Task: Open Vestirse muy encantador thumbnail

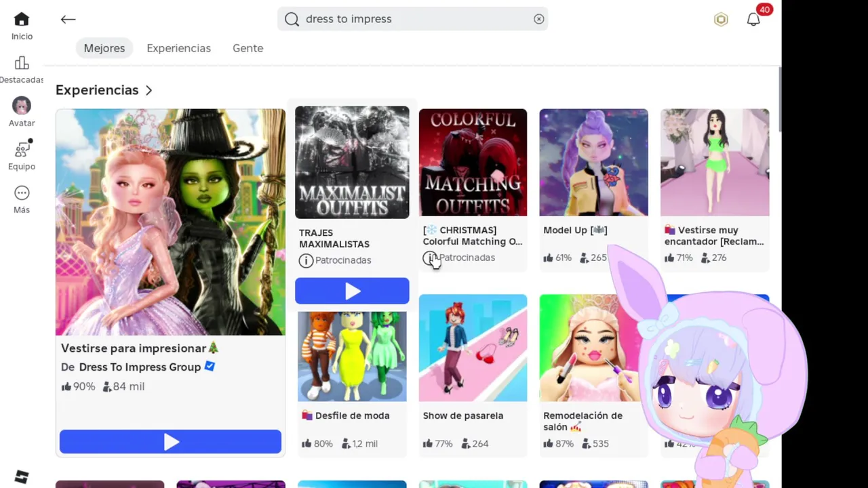Action: [715, 162]
